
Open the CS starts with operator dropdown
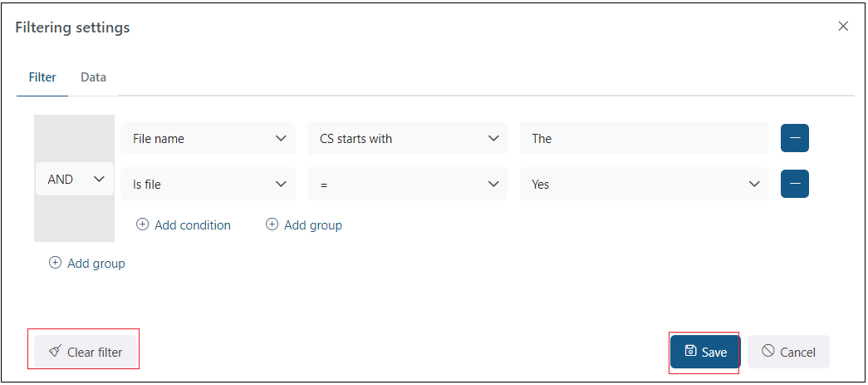[407, 139]
